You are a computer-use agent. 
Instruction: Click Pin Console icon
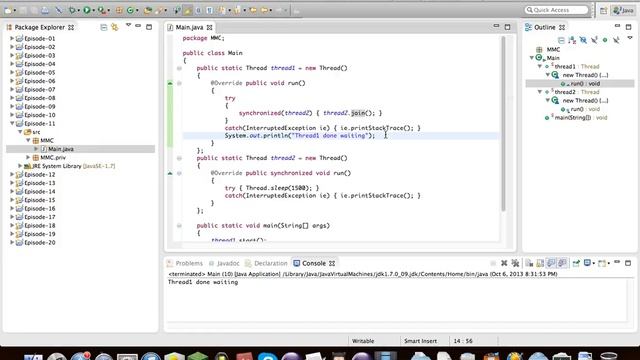pyautogui.click(x=576, y=263)
